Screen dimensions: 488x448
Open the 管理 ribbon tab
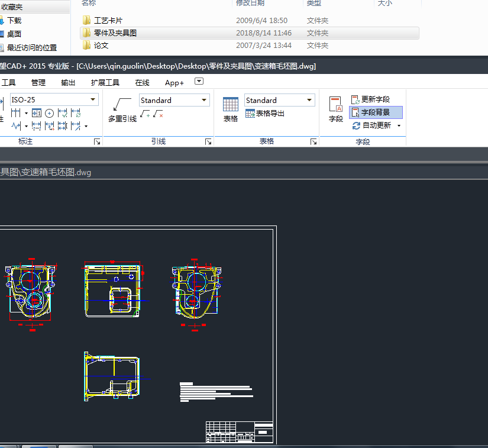click(x=38, y=82)
